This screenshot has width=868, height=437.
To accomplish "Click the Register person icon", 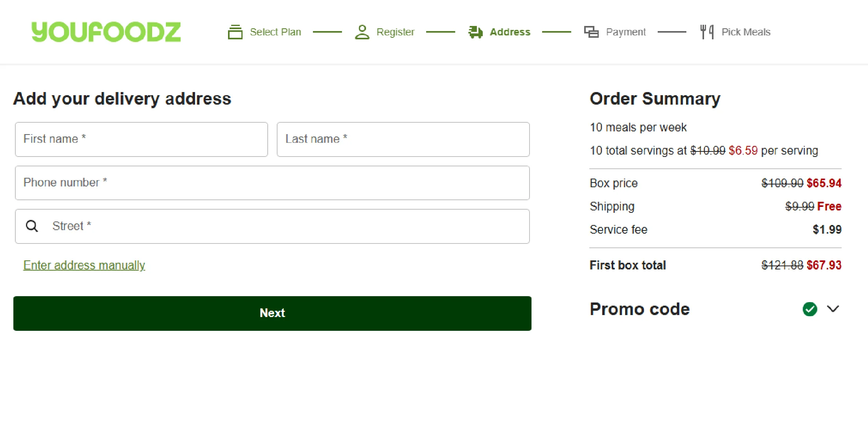I will tap(362, 32).
